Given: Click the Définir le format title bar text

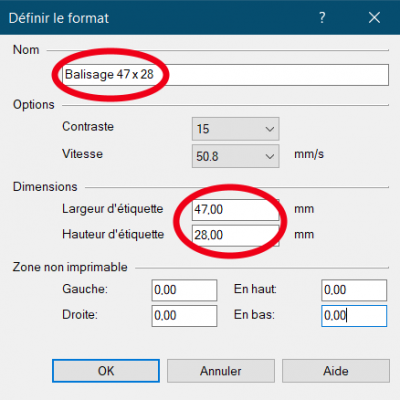Looking at the screenshot, I should click(59, 18).
